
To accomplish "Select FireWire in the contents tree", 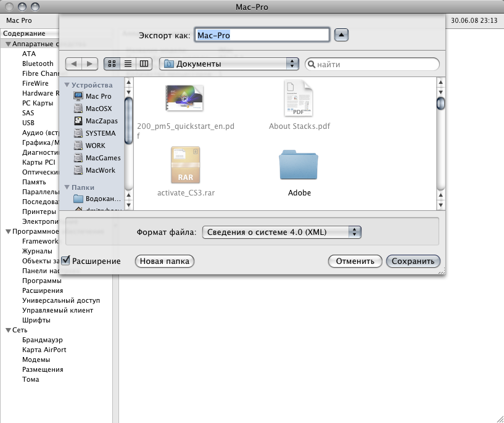I will [35, 83].
